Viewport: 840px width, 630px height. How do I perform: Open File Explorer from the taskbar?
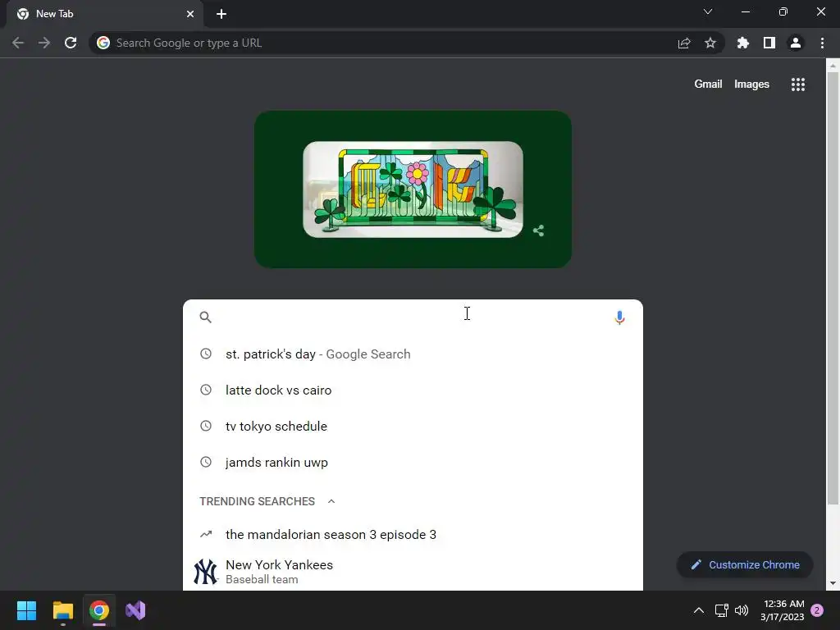pos(62,610)
